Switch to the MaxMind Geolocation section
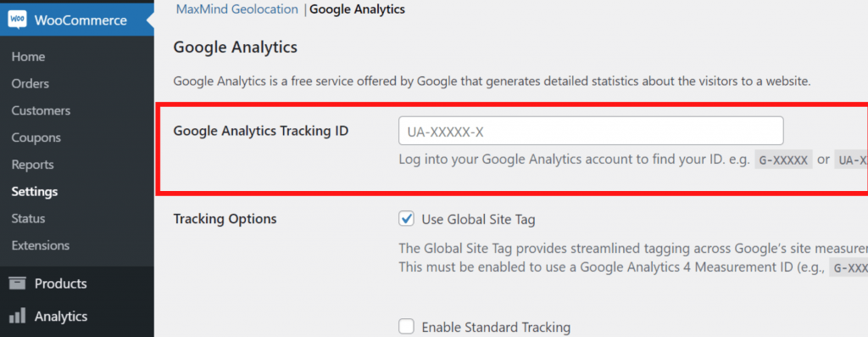 coord(238,9)
